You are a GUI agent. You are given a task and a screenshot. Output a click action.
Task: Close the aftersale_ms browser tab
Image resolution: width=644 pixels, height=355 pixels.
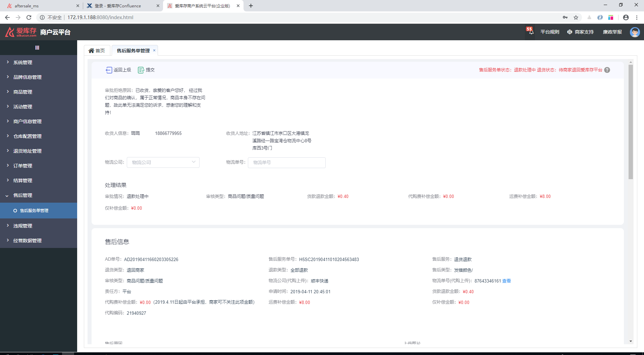click(x=78, y=6)
